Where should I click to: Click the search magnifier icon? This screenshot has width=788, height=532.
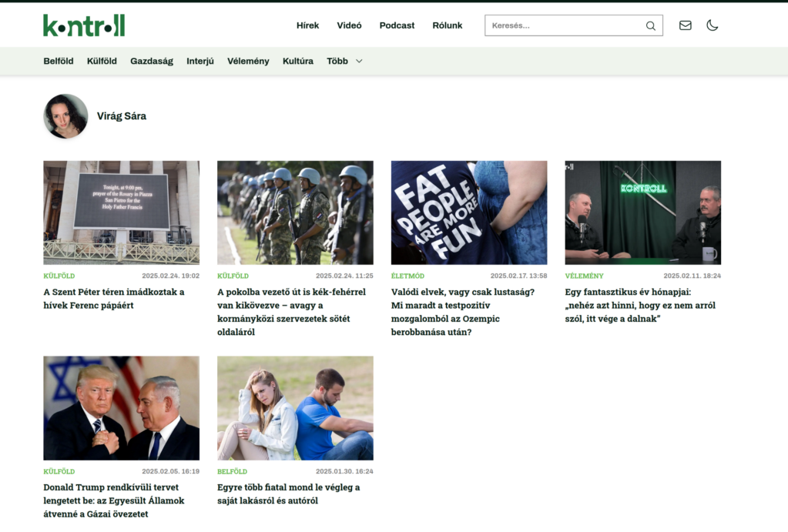(x=651, y=25)
